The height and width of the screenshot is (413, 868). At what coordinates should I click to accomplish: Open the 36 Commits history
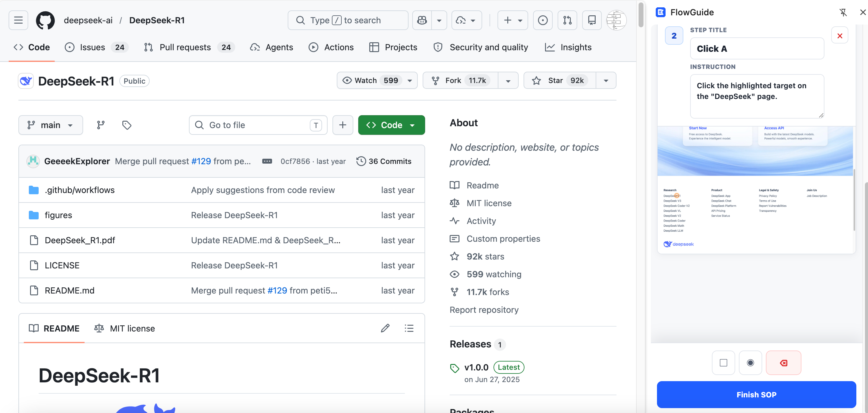384,161
